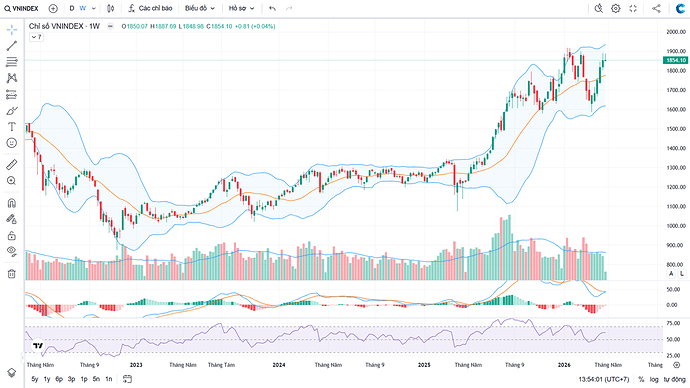Toggle stay in drawing mode

[x=12, y=219]
